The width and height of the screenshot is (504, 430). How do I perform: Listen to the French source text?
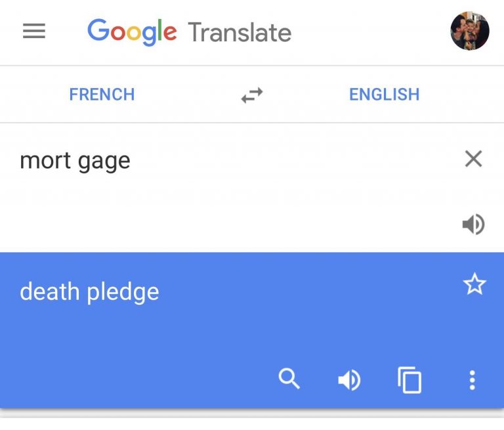[473, 225]
